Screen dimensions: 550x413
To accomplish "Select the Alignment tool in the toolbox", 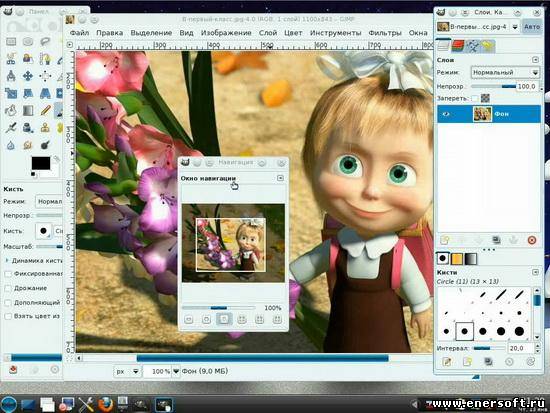I will [x=45, y=75].
